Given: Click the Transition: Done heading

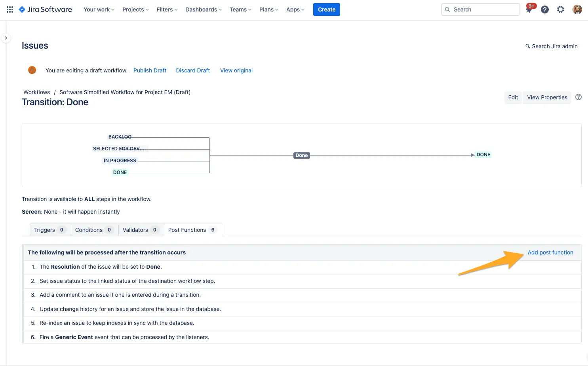Looking at the screenshot, I should pos(55,102).
